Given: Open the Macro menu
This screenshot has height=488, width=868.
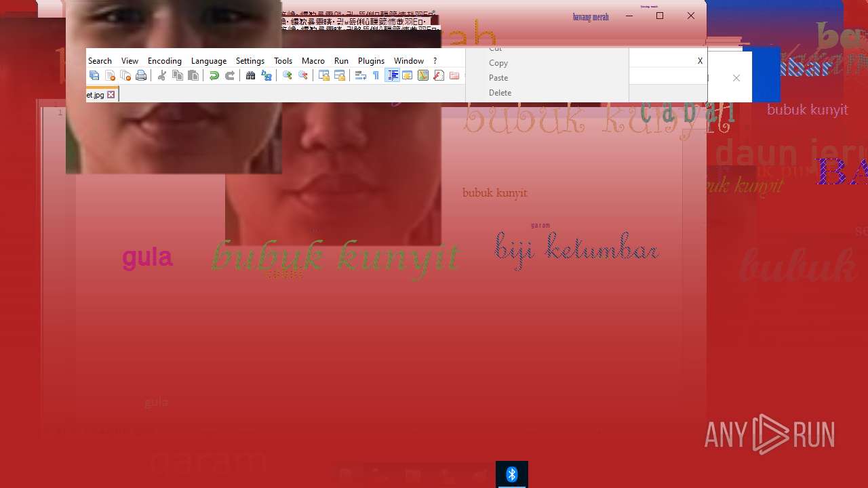Looking at the screenshot, I should tap(313, 61).
